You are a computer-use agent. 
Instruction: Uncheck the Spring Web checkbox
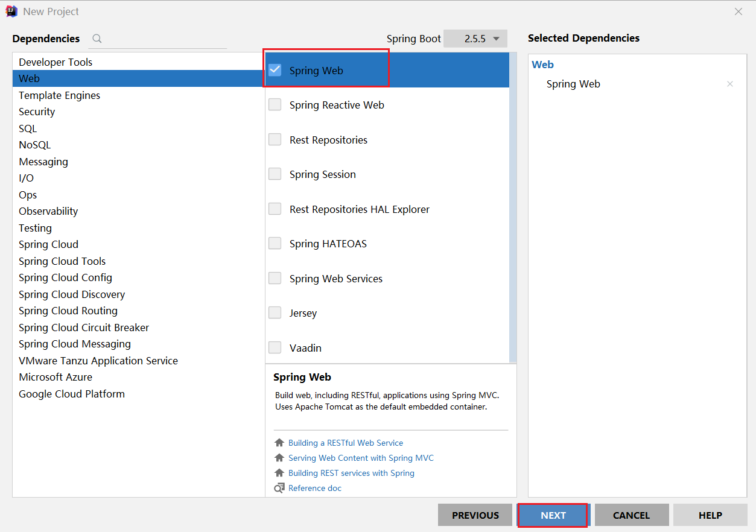(x=275, y=70)
